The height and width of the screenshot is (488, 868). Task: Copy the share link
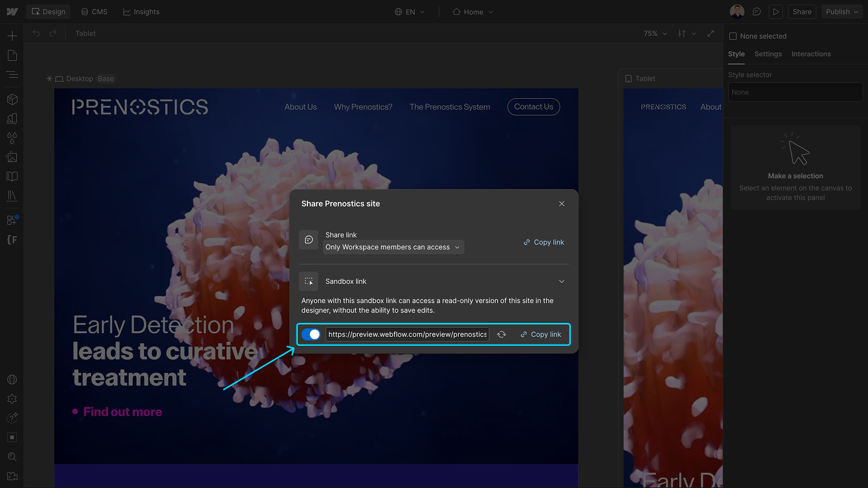[x=544, y=242]
